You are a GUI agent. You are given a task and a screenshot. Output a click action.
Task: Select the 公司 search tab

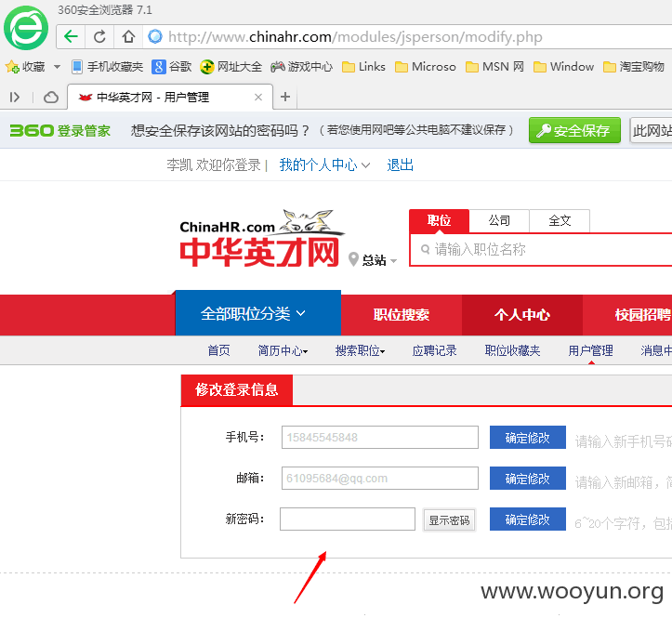point(499,221)
